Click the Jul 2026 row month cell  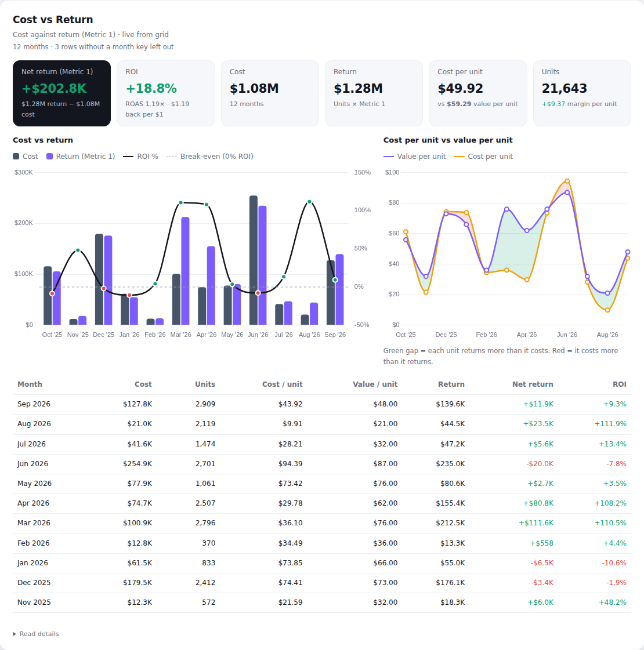pos(31,444)
